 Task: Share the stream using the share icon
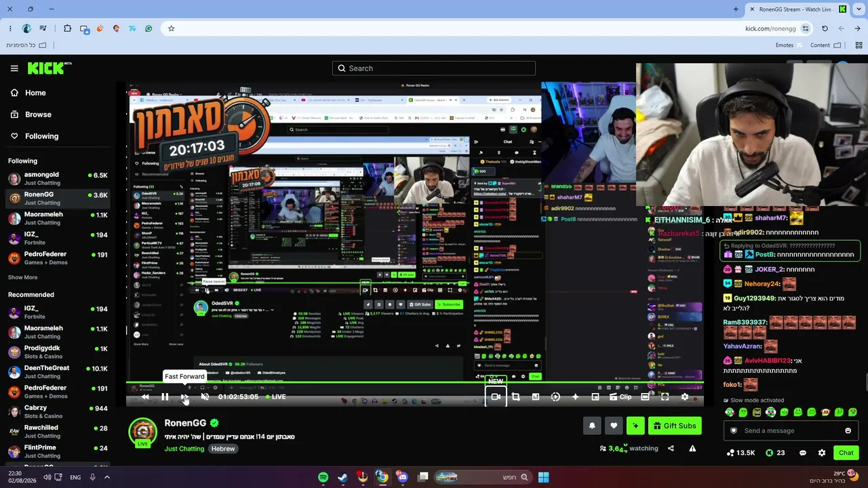pos(671,448)
